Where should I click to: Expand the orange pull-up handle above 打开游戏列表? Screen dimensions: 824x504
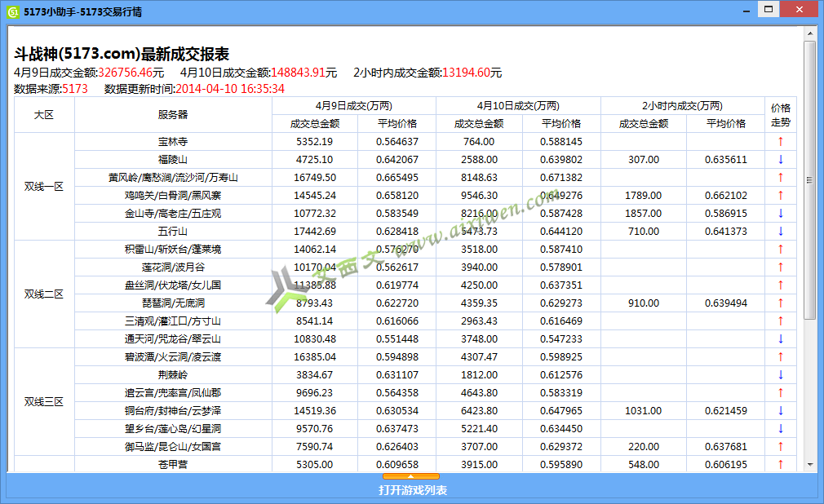click(411, 476)
